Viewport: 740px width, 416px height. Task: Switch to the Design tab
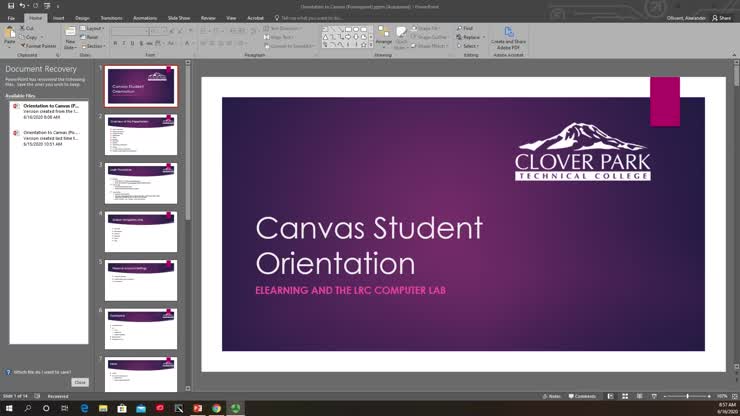(82, 18)
